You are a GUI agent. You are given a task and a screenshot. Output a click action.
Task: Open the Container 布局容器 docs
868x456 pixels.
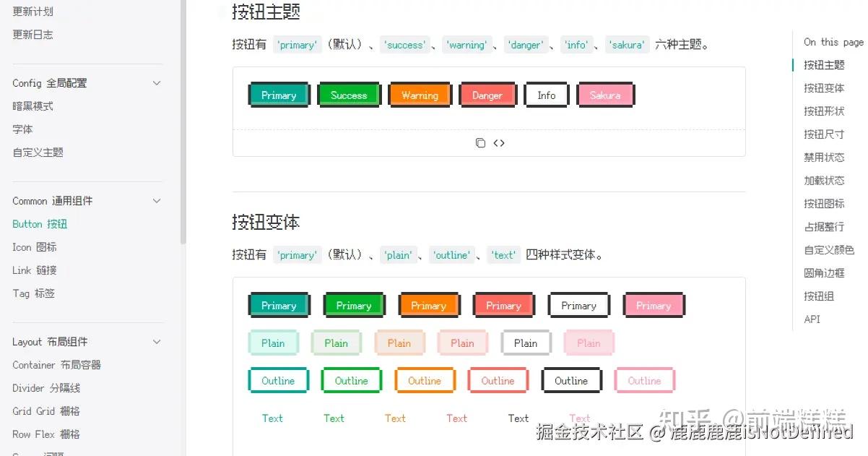56,364
